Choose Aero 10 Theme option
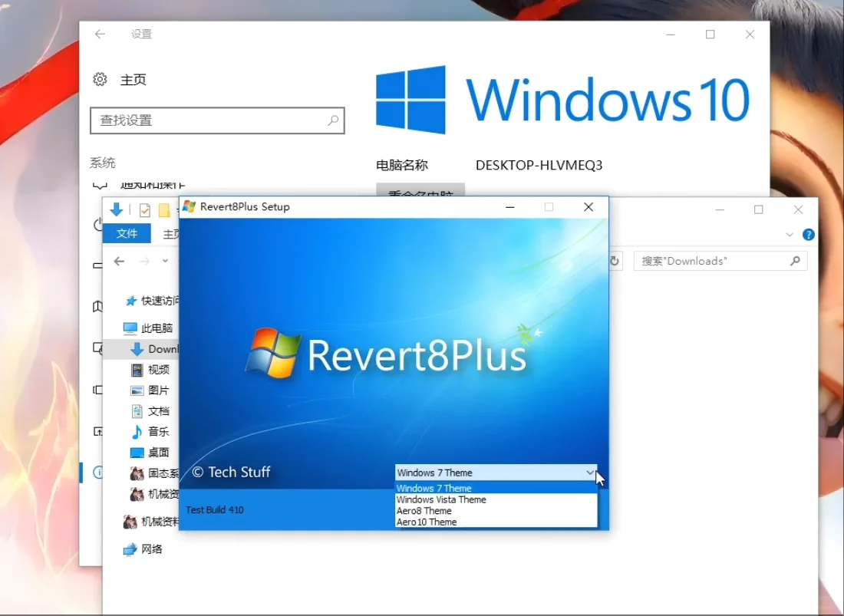 point(426,522)
